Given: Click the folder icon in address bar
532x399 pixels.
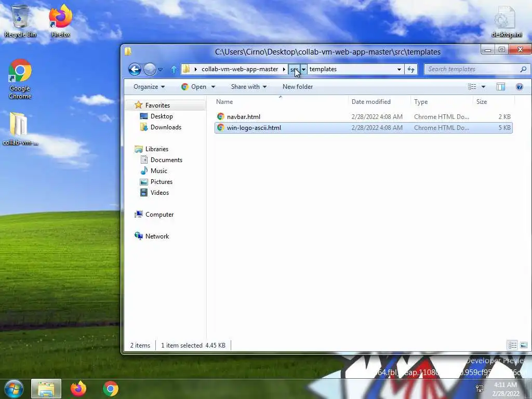Looking at the screenshot, I should pyautogui.click(x=186, y=69).
